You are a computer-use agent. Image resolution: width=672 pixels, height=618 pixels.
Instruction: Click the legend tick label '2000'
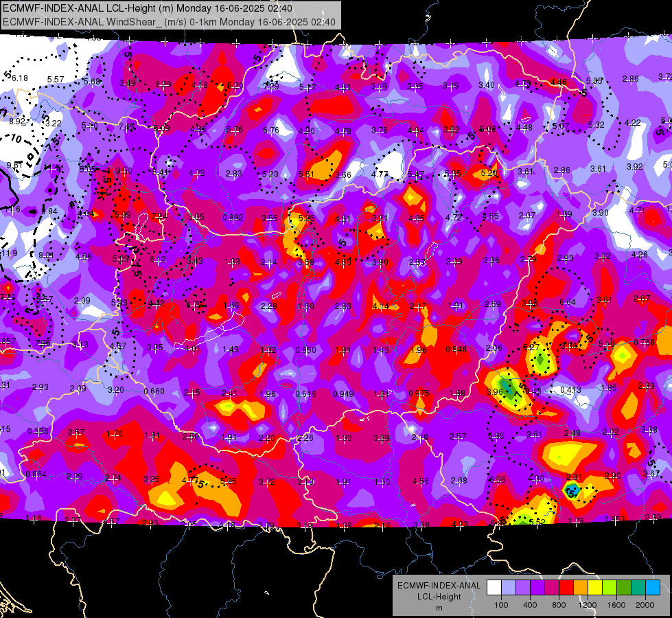coord(645,605)
